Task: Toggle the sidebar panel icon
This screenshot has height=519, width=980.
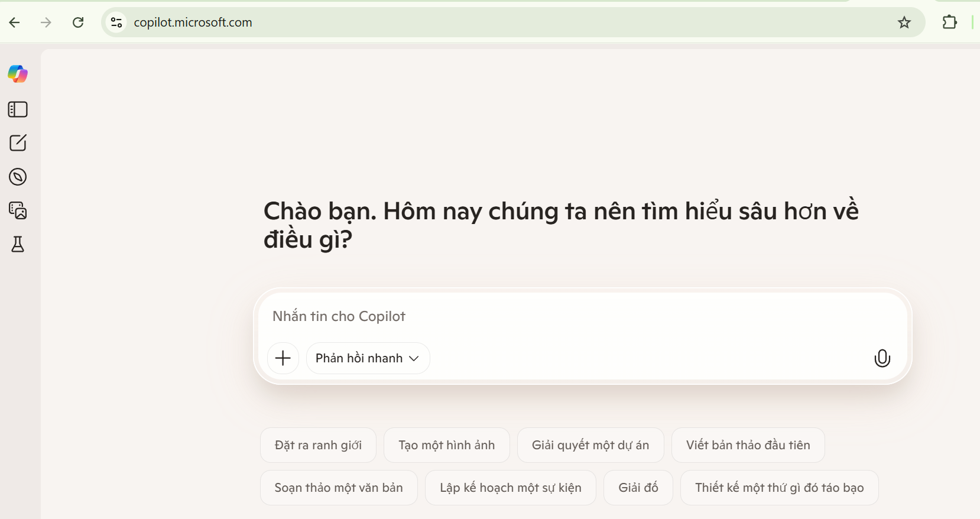Action: pyautogui.click(x=18, y=109)
